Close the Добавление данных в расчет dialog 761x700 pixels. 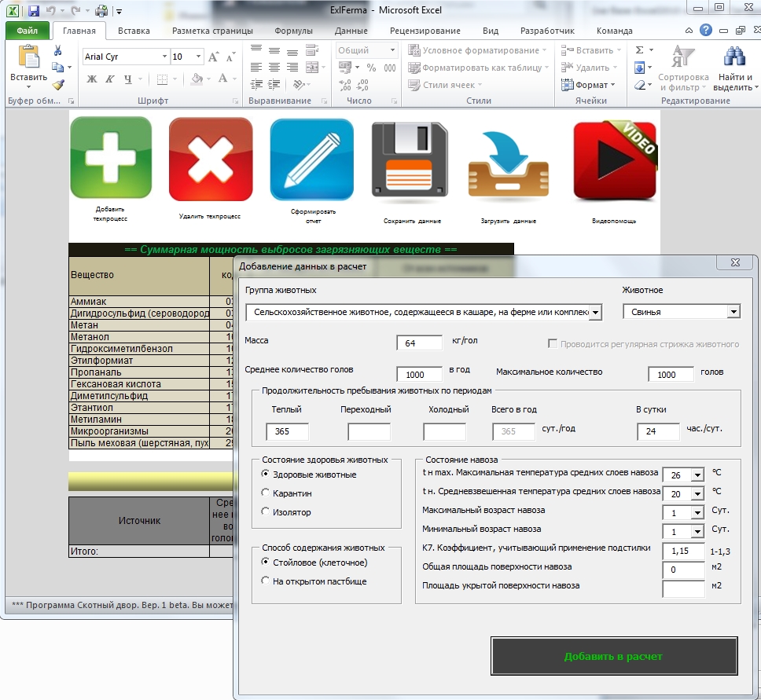[735, 262]
